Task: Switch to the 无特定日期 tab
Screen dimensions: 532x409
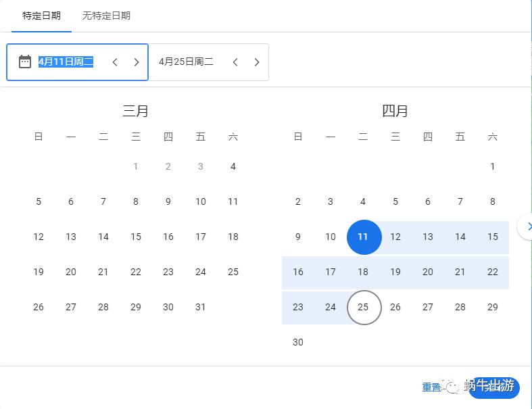Action: (x=106, y=16)
